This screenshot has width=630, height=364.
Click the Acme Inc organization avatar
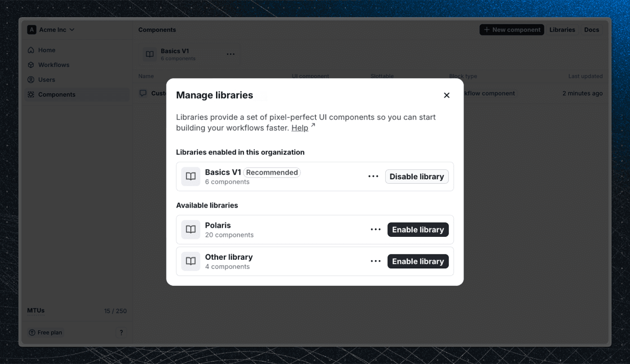(x=31, y=29)
